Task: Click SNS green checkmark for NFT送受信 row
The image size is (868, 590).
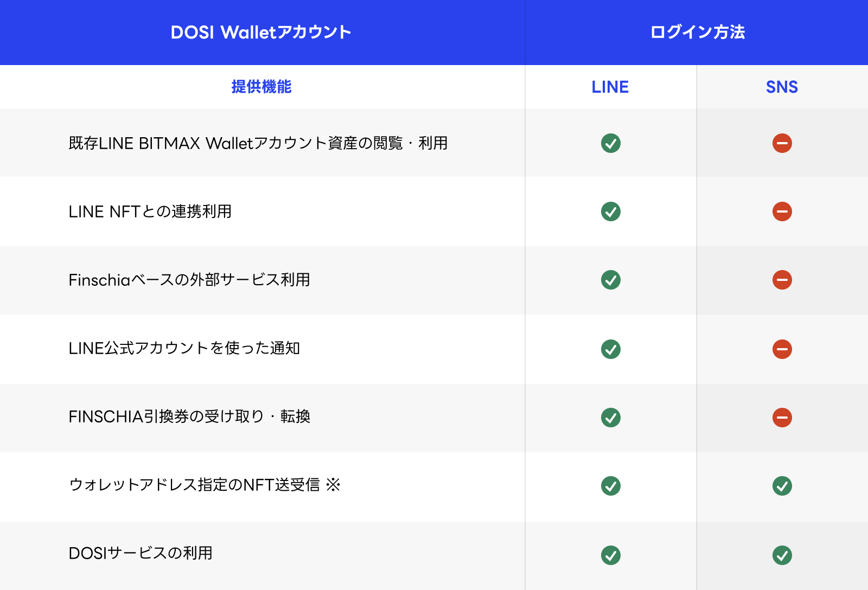Action: [x=782, y=486]
